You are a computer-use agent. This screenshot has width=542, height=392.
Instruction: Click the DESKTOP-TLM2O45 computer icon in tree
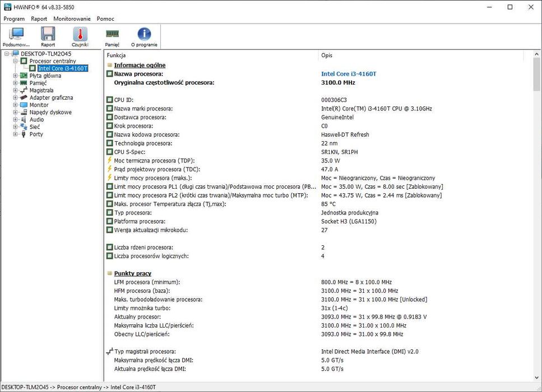click(x=15, y=54)
